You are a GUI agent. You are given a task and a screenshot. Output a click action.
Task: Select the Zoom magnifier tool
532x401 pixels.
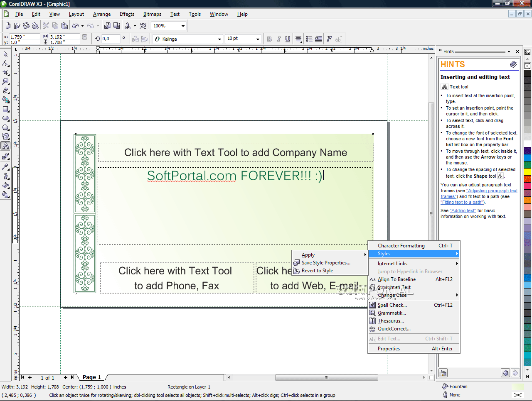(5, 81)
